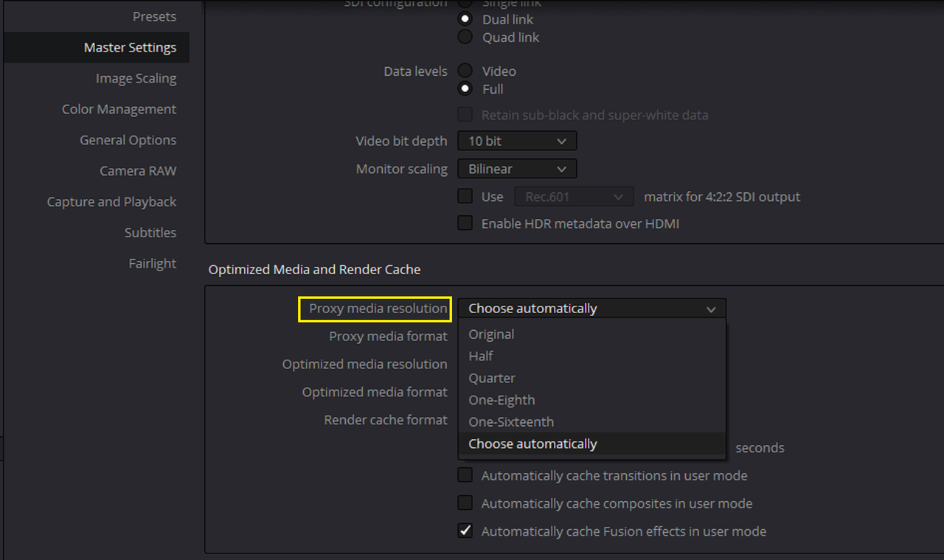The height and width of the screenshot is (560, 944).
Task: Select the Dual link SDI option
Action: (465, 19)
